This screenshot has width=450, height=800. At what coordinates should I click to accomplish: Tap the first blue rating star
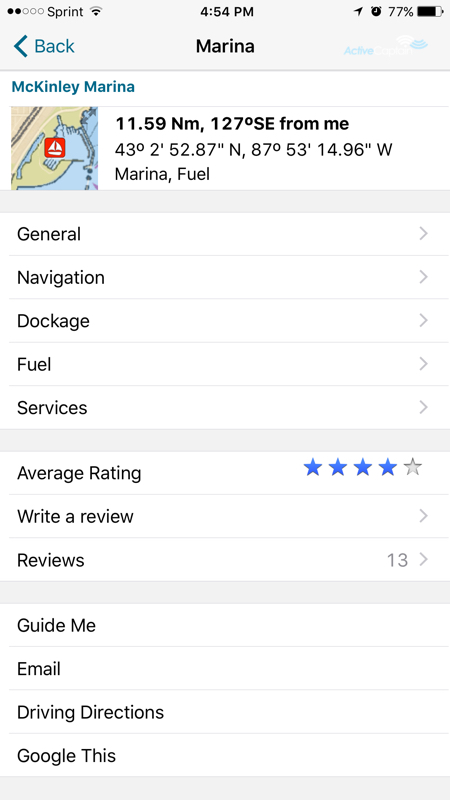pyautogui.click(x=313, y=467)
